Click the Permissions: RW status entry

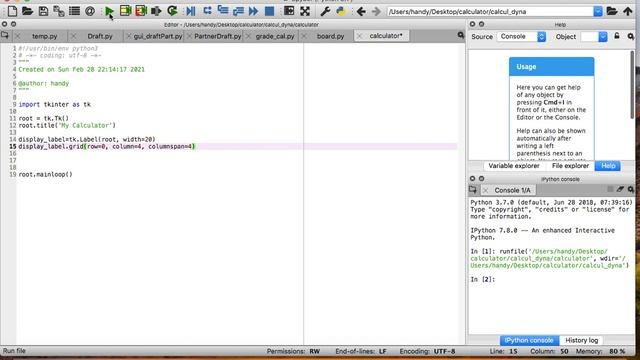pyautogui.click(x=293, y=351)
